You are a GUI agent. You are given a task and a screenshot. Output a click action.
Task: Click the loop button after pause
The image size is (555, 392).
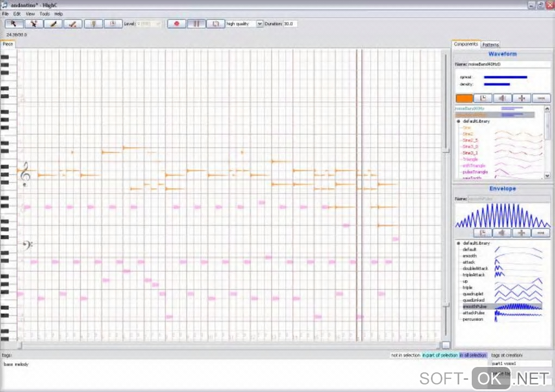click(x=215, y=24)
